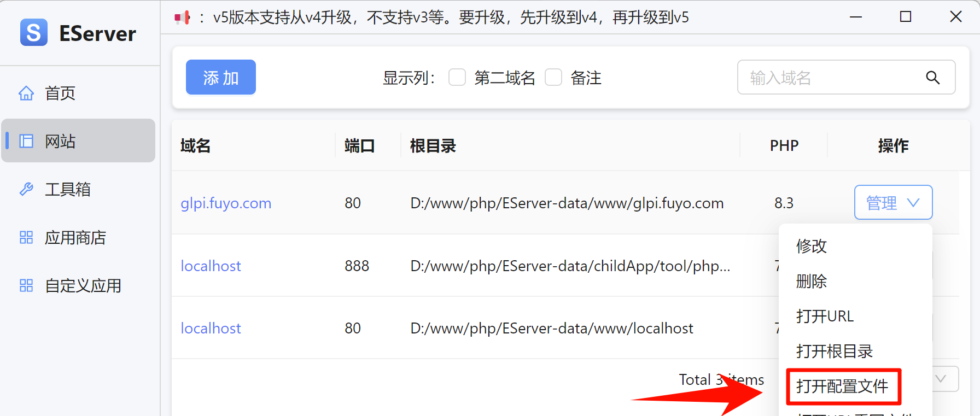Click the grid icon beside 应用商店
The height and width of the screenshot is (416, 980).
(26, 237)
